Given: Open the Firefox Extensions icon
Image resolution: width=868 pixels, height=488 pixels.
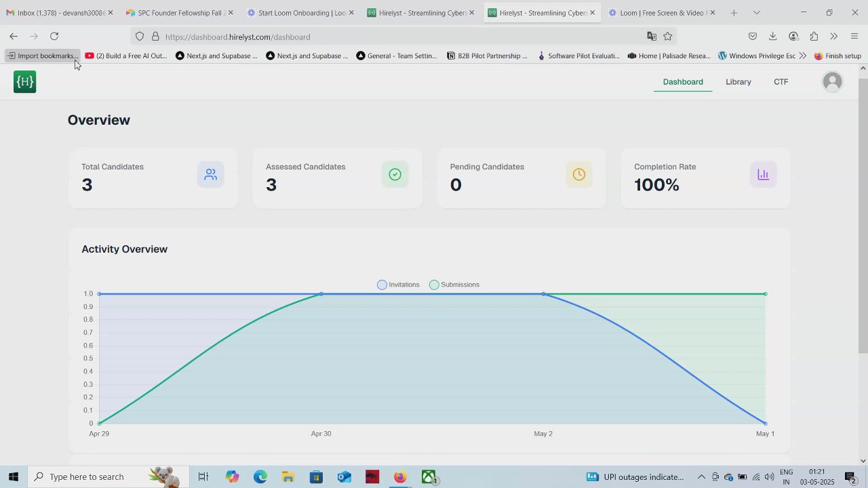Looking at the screenshot, I should 814,37.
